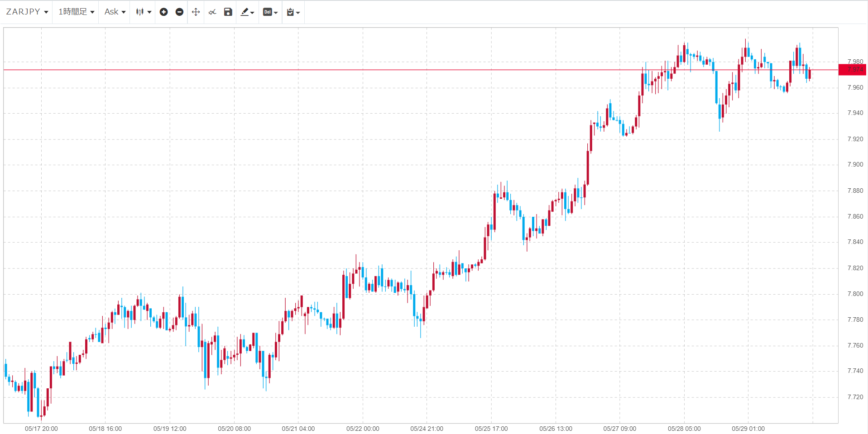Screen dimensions: 868x434
Task: Click the 05/22 00:00 time axis label
Action: coord(363,429)
